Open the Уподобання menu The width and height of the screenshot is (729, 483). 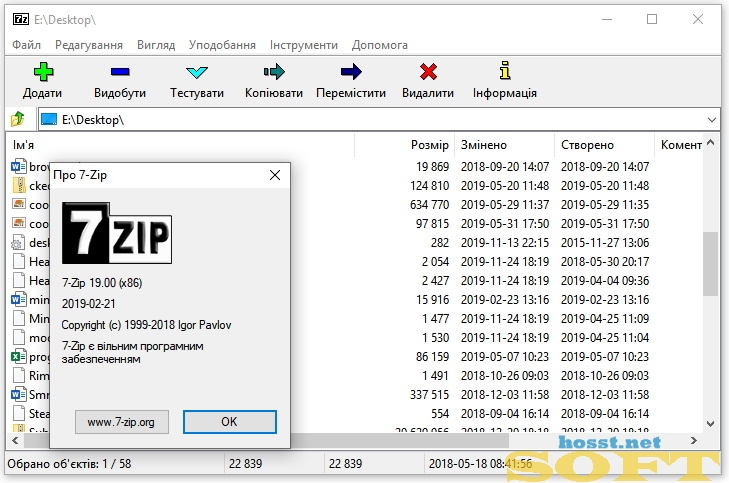point(222,45)
